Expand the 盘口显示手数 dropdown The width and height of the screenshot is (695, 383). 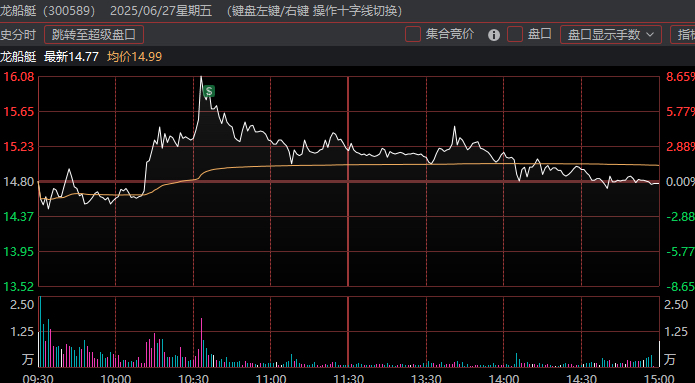(x=611, y=35)
